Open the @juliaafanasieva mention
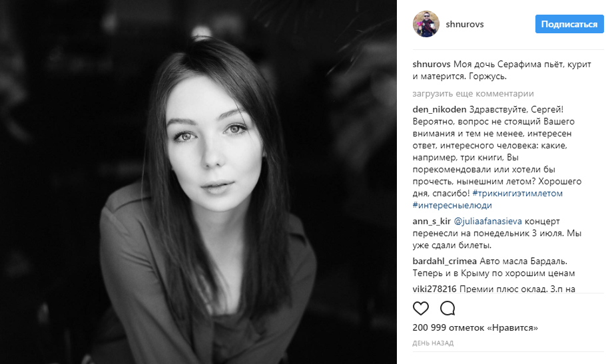 pyautogui.click(x=487, y=221)
